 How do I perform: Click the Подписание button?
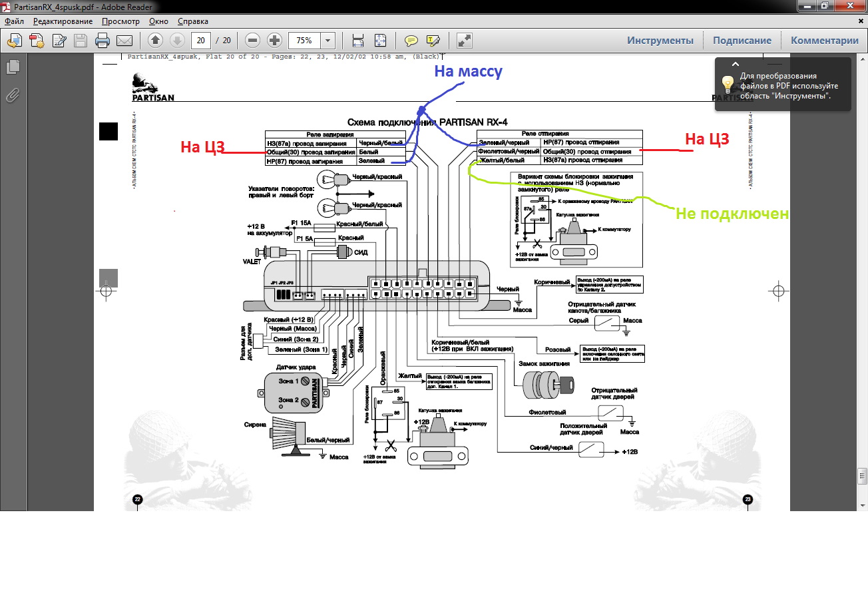click(x=742, y=41)
